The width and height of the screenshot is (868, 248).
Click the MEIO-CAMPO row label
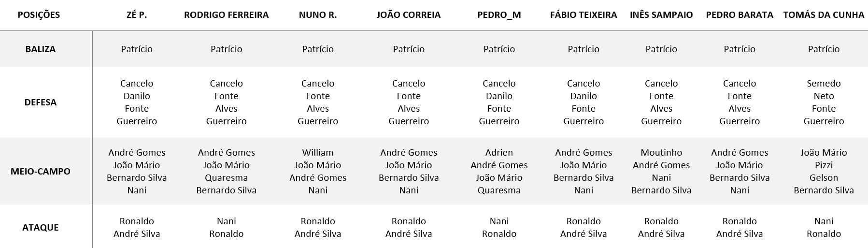[41, 172]
